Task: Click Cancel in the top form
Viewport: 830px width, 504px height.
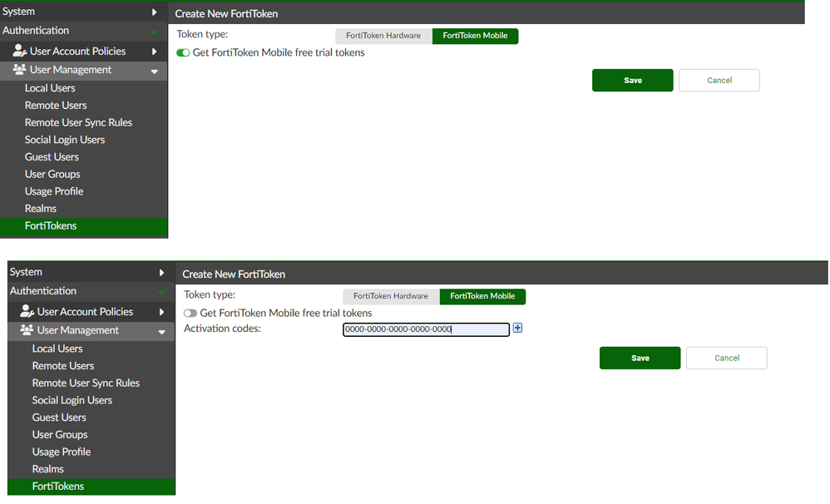Action: point(719,80)
